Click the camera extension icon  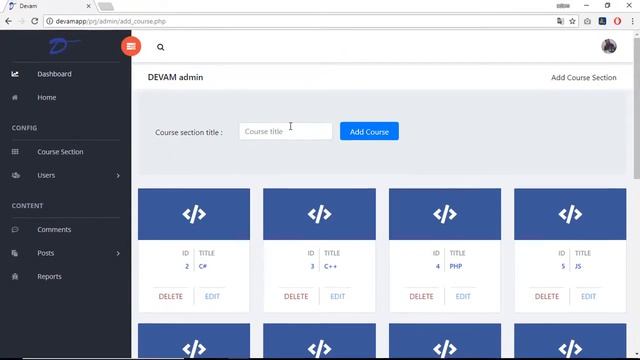click(x=587, y=21)
